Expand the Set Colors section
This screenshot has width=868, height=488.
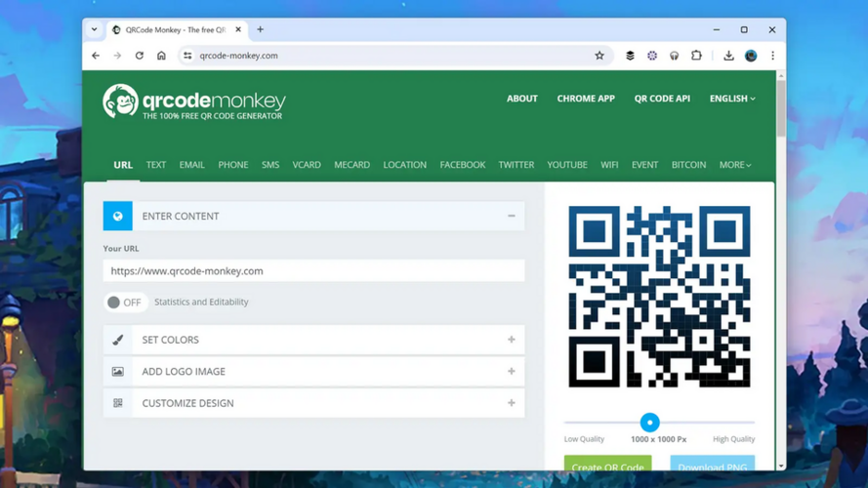(511, 340)
